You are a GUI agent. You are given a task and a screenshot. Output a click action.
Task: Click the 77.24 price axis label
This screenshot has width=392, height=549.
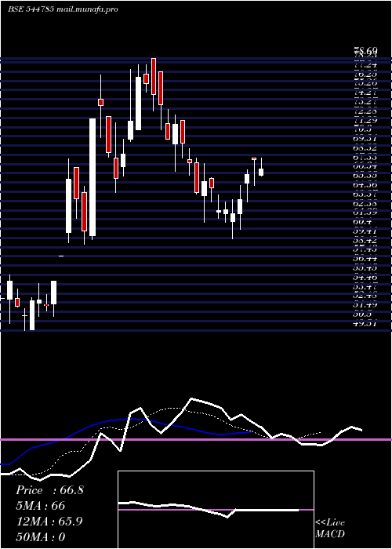click(365, 65)
